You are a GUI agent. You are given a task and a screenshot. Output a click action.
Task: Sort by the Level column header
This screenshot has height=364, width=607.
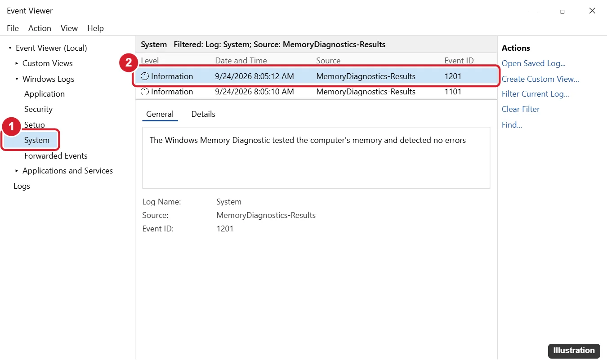(x=150, y=61)
